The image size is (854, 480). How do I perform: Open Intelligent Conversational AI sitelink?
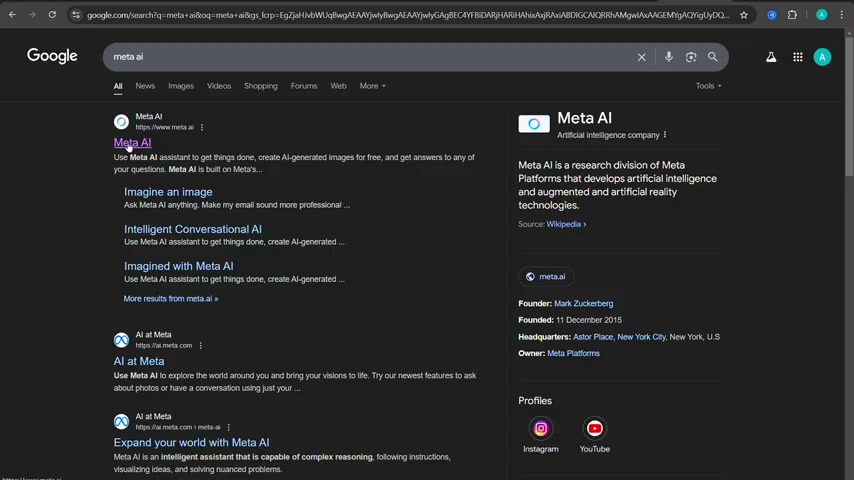[193, 229]
